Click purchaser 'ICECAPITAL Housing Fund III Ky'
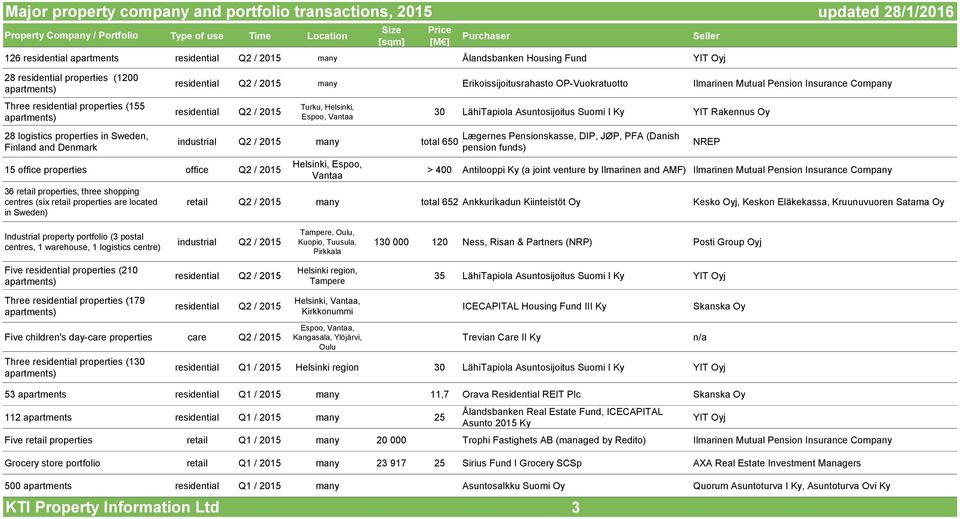This screenshot has height=519, width=960. (534, 306)
